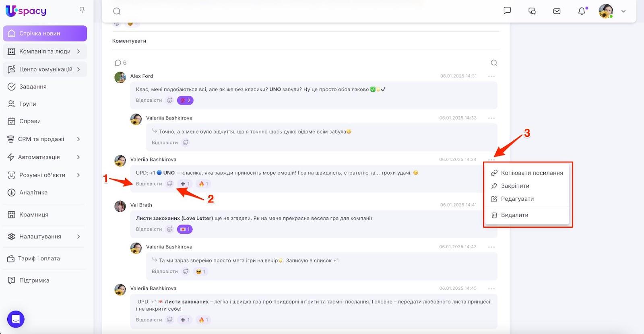Pin the sidebar with the pin icon
The height and width of the screenshot is (334, 644).
(82, 10)
